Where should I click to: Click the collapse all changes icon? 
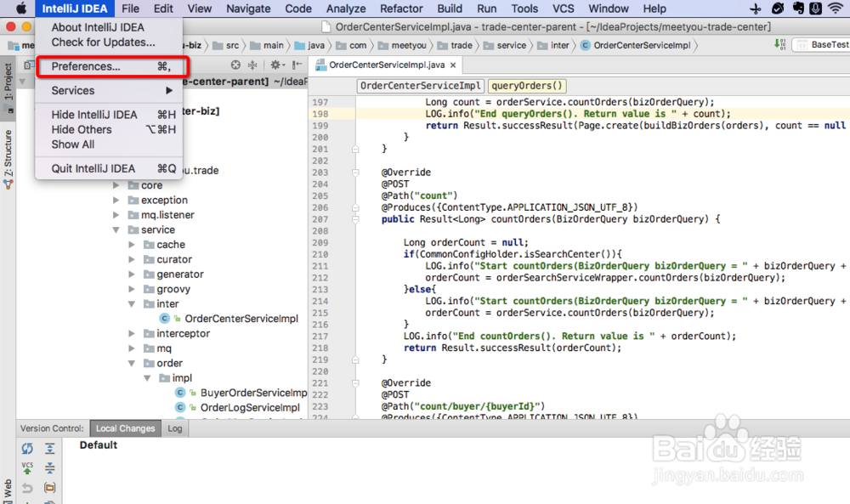(50, 468)
